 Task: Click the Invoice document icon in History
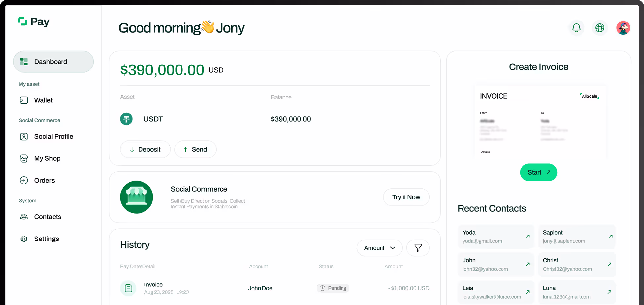pos(128,288)
